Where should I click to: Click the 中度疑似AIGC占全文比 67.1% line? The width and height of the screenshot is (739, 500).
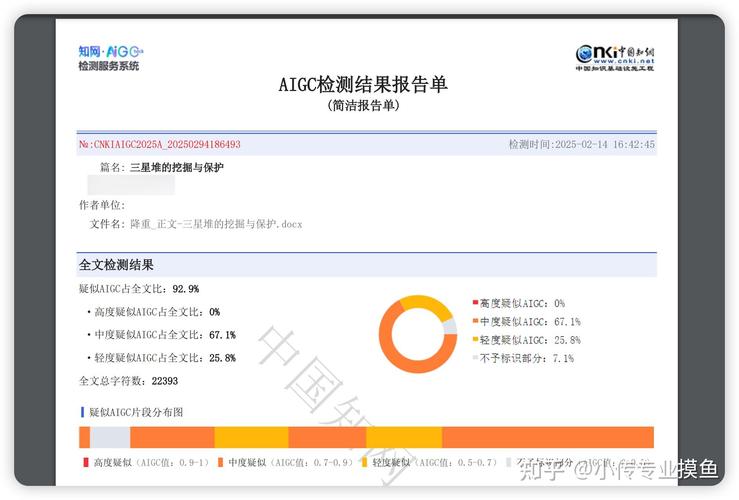(x=162, y=335)
